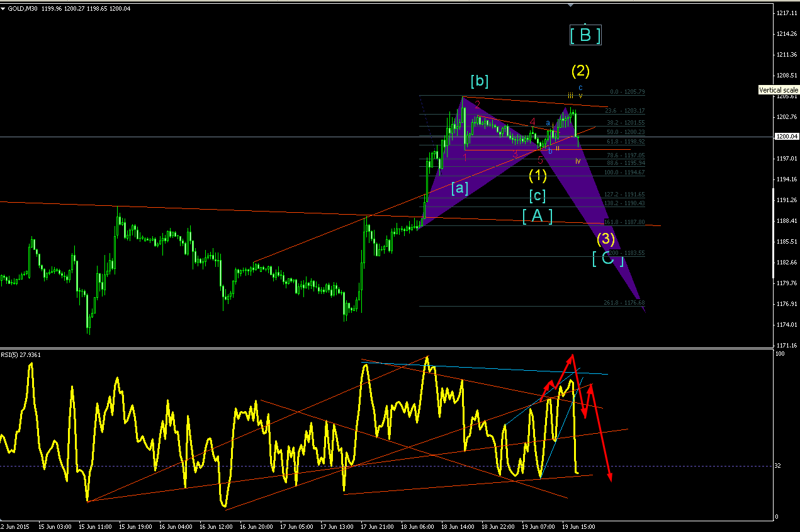
Task: Click Fibonacci level 78.6 - 1197.05
Action: 624,155
